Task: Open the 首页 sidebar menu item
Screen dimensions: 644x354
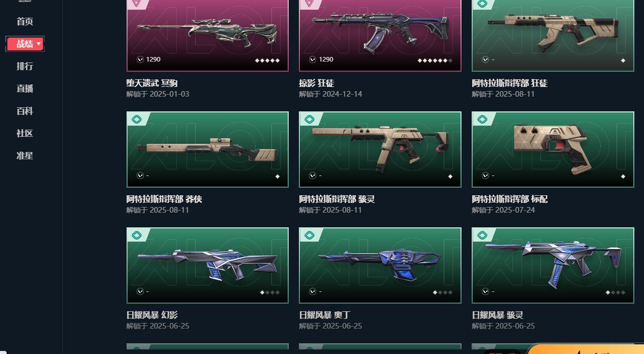Action: pos(25,21)
